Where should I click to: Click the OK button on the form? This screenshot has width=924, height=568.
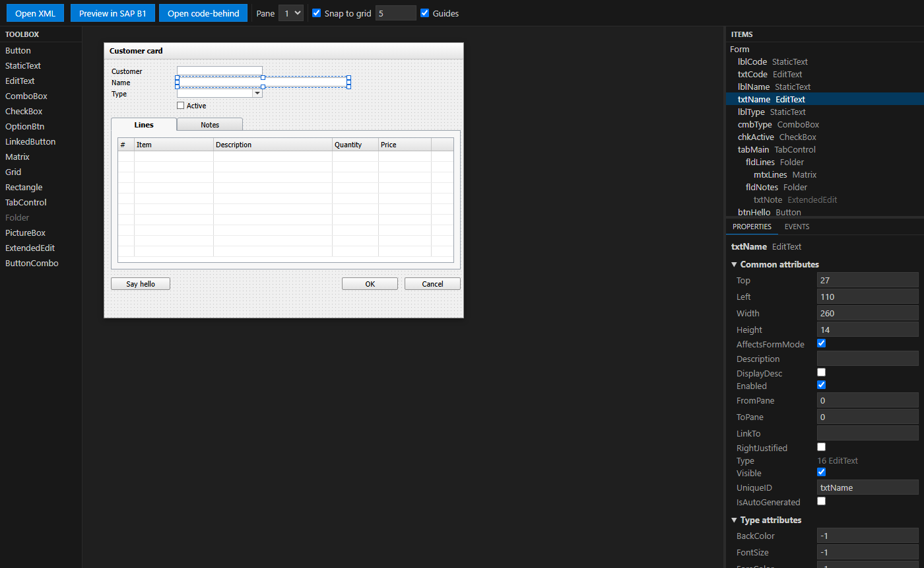[370, 283]
